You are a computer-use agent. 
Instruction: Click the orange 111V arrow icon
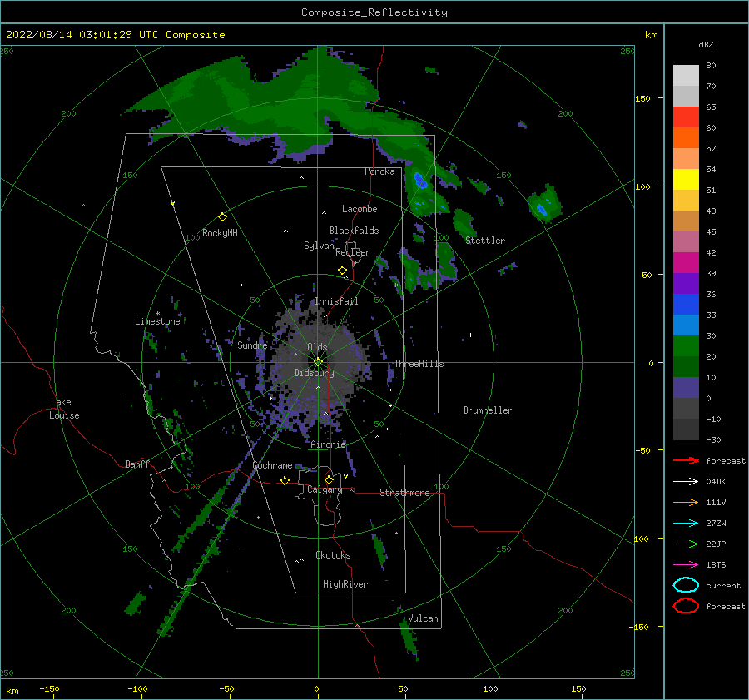686,502
